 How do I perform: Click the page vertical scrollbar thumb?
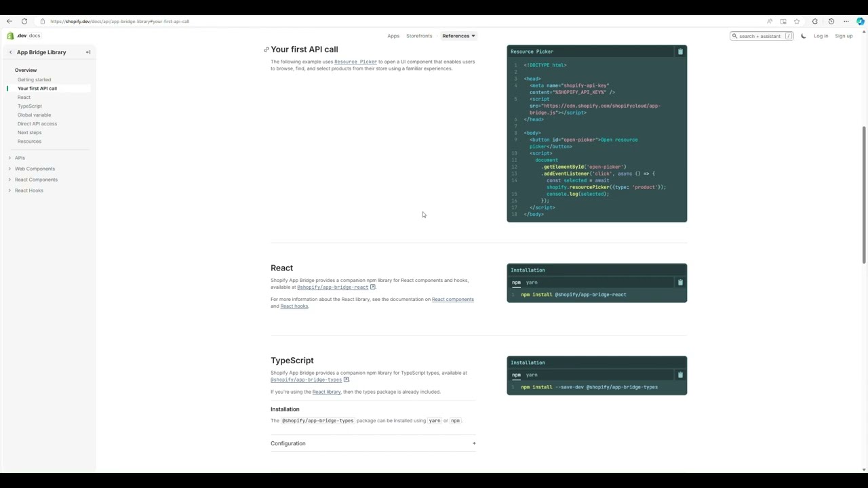point(864,195)
